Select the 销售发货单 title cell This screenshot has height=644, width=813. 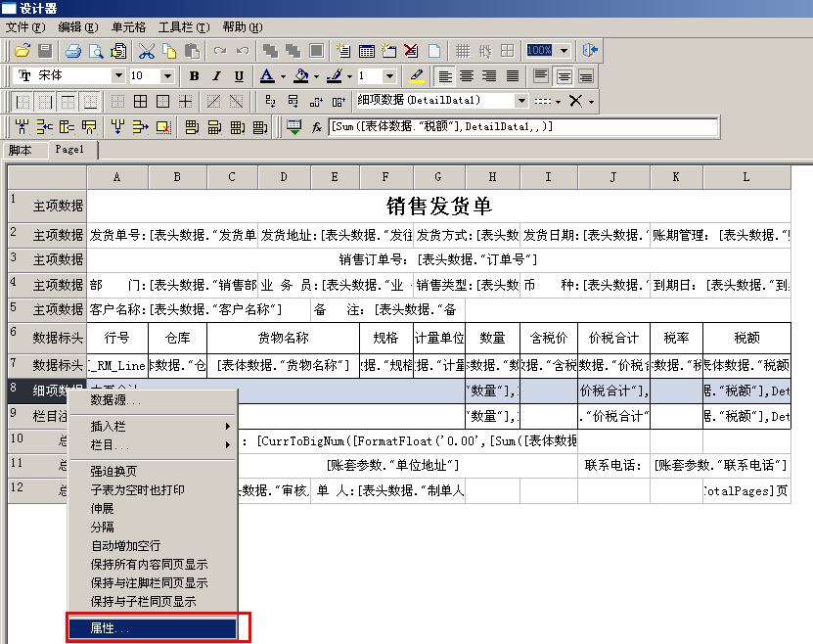pyautogui.click(x=438, y=207)
